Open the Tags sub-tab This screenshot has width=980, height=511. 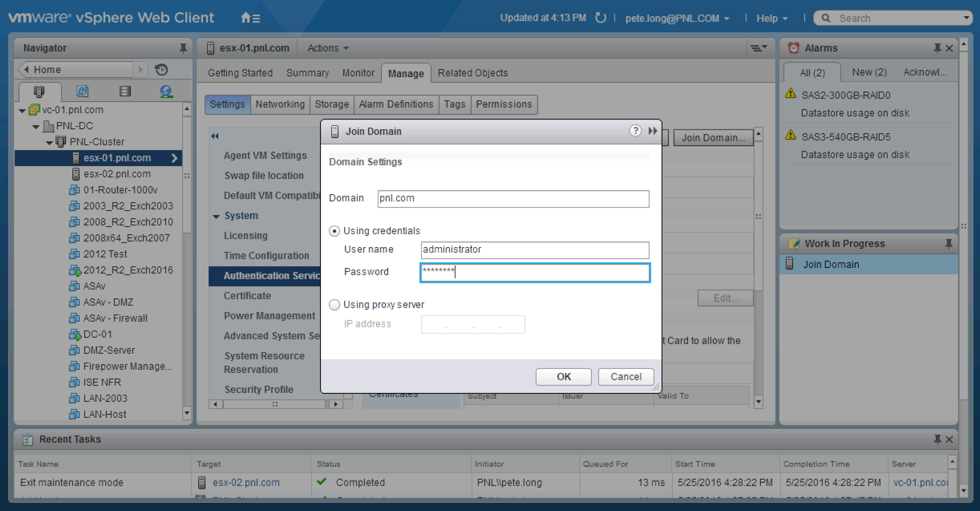pos(455,104)
